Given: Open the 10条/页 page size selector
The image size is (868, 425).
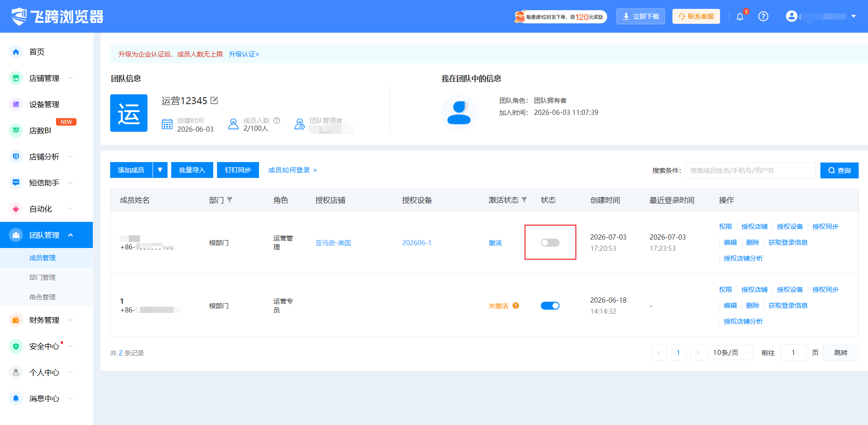Looking at the screenshot, I should (x=730, y=353).
